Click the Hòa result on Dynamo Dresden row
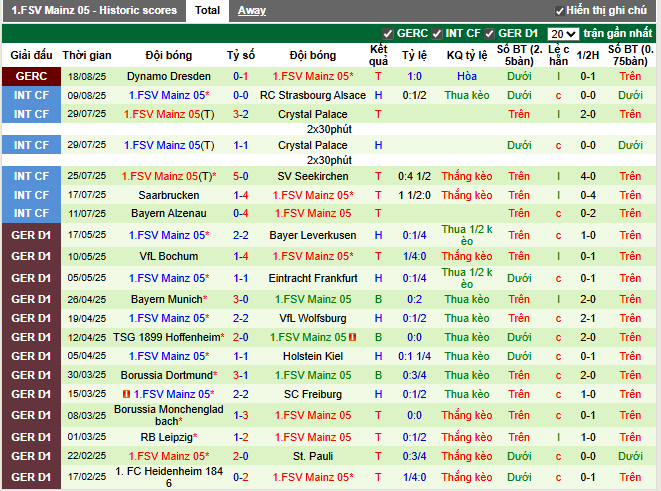 [467, 76]
